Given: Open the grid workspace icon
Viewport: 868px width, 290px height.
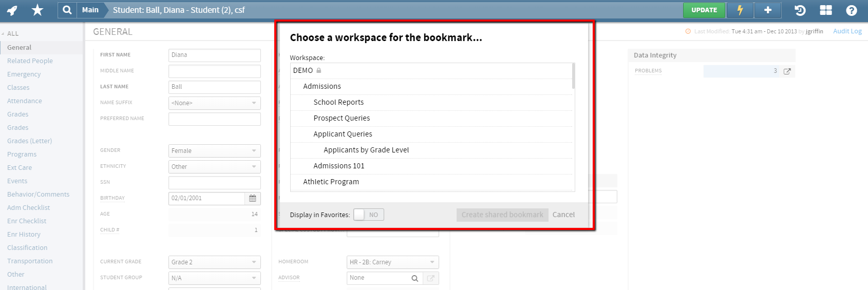Looking at the screenshot, I should [826, 10].
